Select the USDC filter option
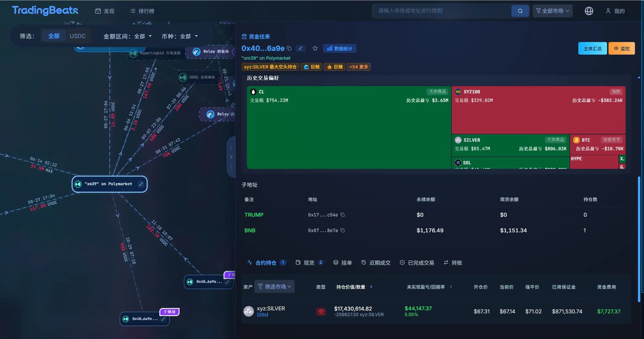644x339 pixels. [x=78, y=36]
